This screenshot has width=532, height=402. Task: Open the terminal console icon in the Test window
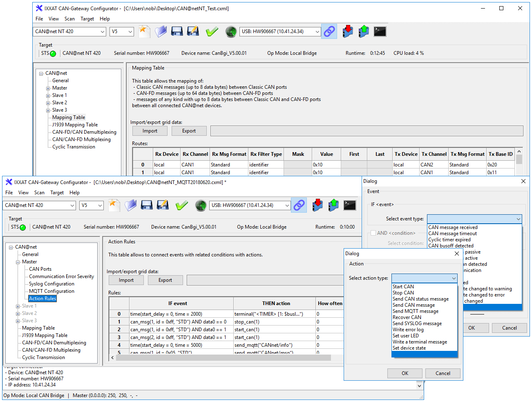(380, 31)
